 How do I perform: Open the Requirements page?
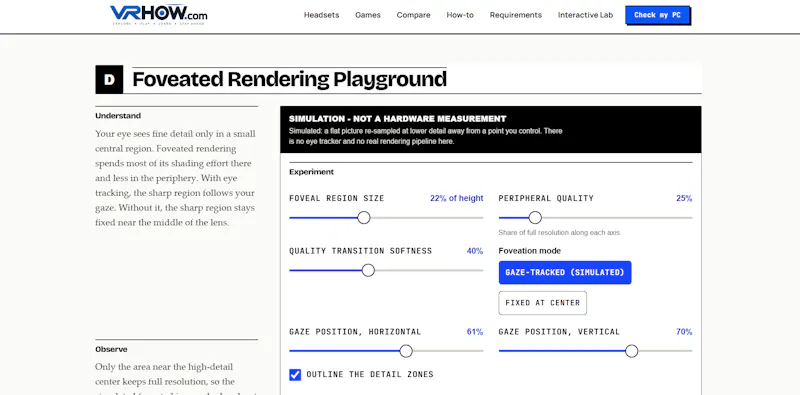coord(516,15)
